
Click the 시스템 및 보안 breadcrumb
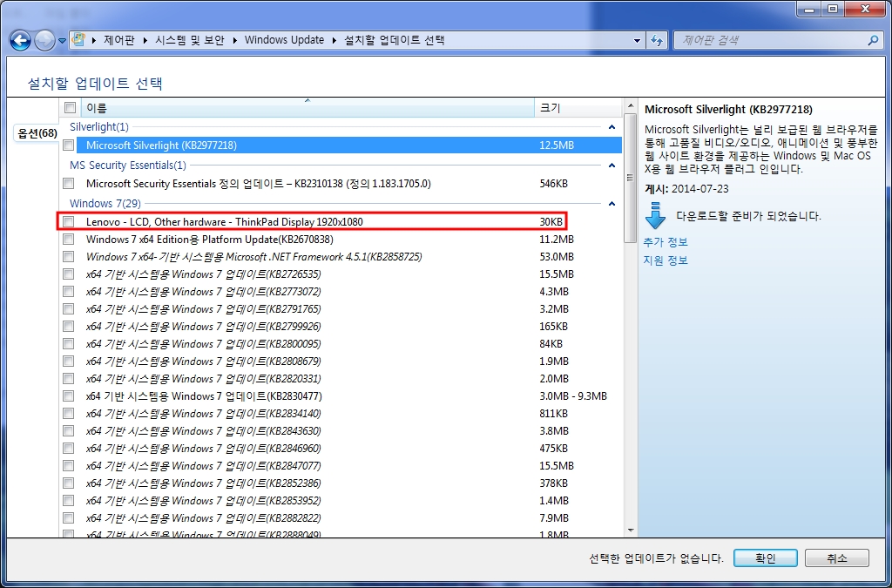(190, 40)
